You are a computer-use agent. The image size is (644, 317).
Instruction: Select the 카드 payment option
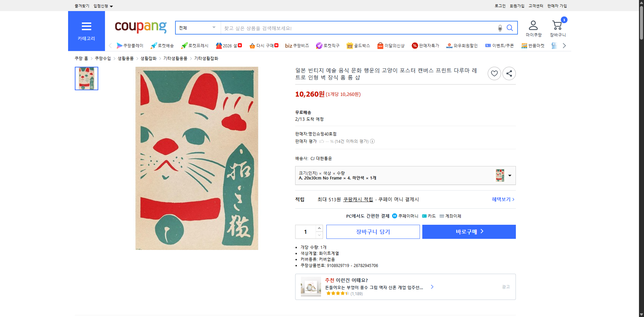tap(429, 216)
